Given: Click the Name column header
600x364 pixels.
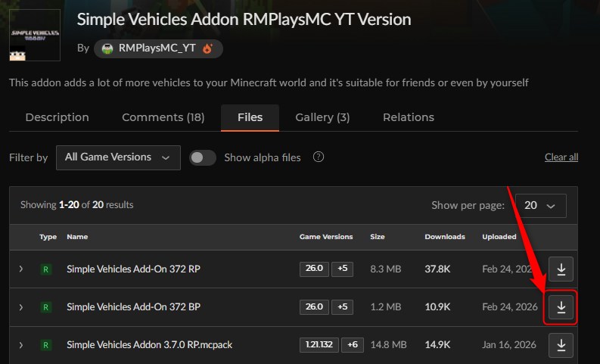Looking at the screenshot, I should click(77, 237).
